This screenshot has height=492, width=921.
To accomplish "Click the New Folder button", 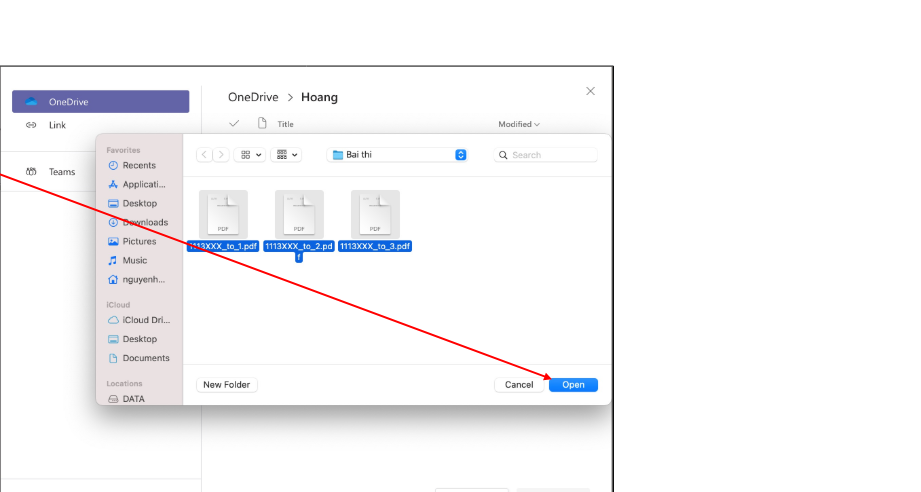I will pos(227,385).
